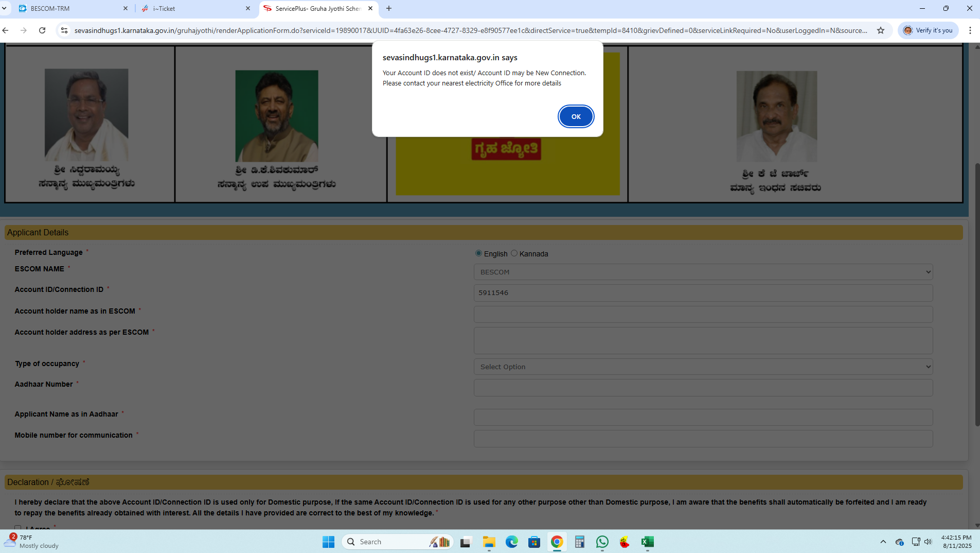Viewport: 980px width, 553px height.
Task: Open WhatsApp from the taskbar
Action: pyautogui.click(x=602, y=542)
